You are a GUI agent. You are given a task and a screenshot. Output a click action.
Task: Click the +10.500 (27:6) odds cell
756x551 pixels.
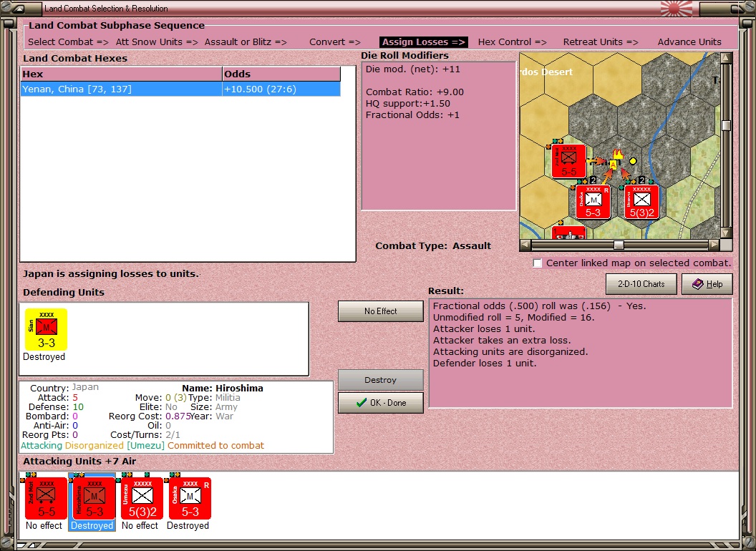click(x=281, y=89)
